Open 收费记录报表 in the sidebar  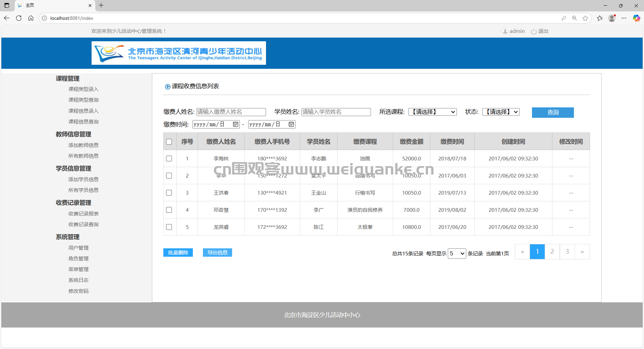click(x=84, y=213)
